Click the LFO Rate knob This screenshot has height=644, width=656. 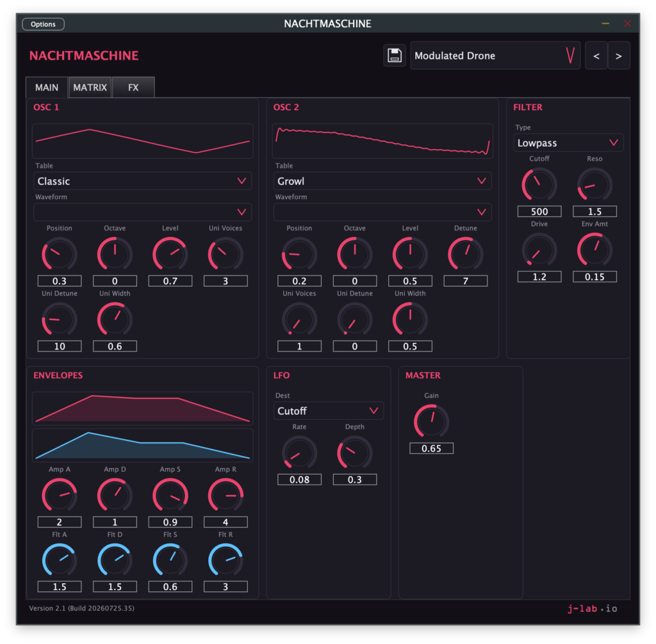tap(299, 453)
